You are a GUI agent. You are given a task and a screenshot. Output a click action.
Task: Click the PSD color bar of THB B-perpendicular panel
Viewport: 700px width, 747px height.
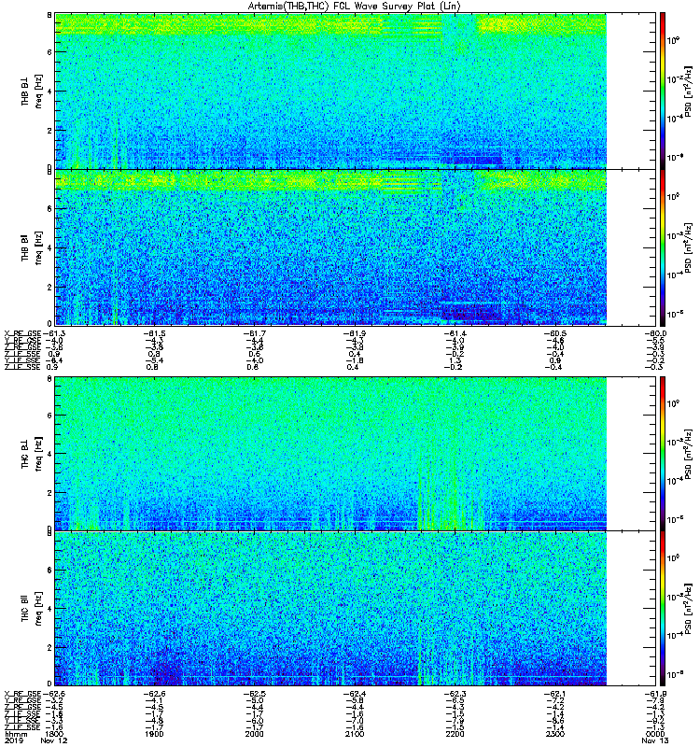663,91
